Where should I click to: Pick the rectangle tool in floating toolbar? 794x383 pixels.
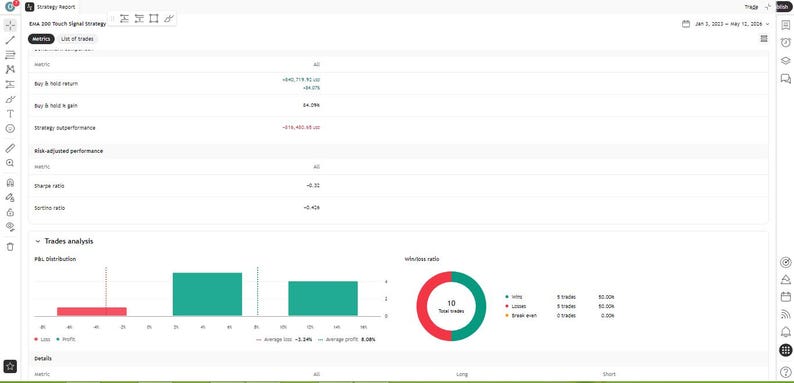[154, 19]
